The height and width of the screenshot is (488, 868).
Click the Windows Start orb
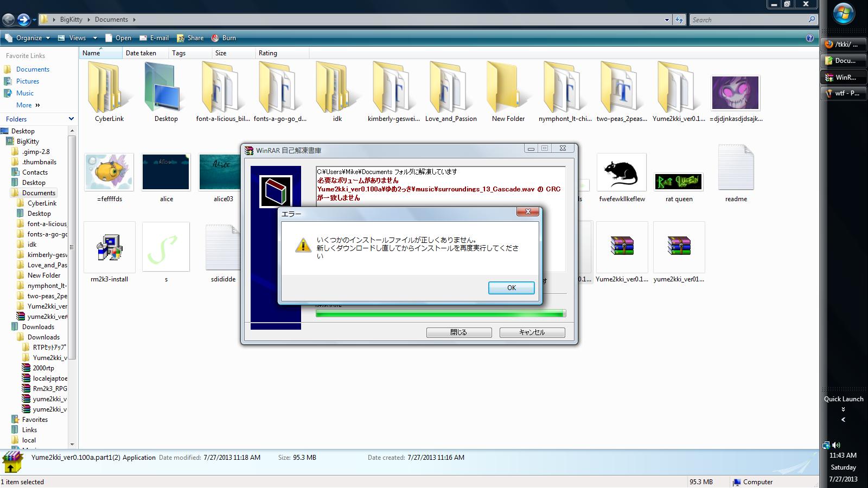(844, 15)
